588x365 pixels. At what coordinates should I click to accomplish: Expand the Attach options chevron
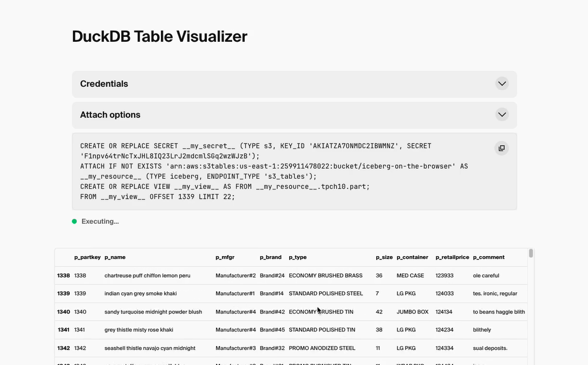click(502, 115)
